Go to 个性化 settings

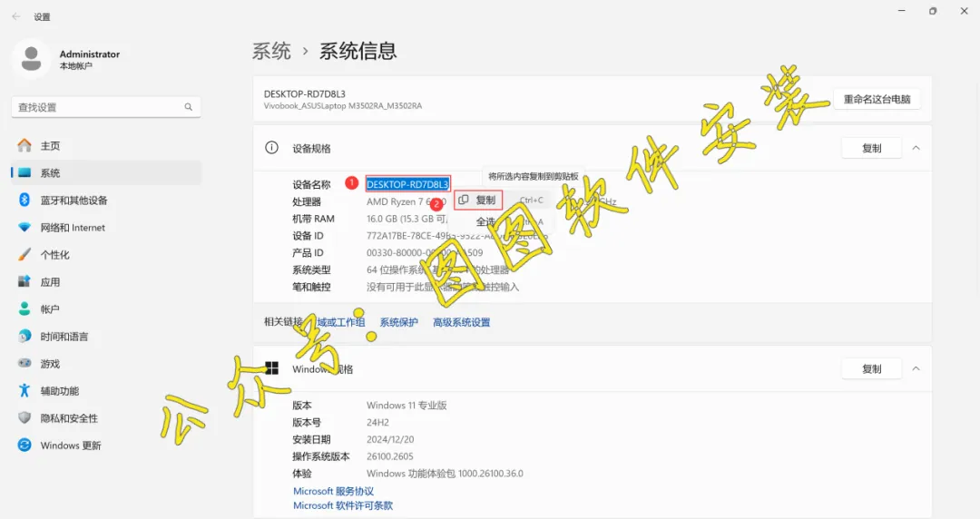[x=106, y=254]
